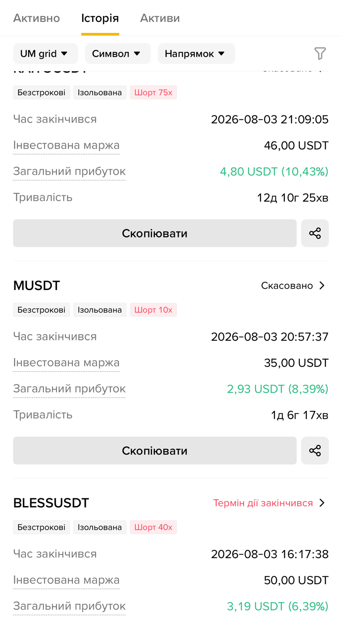Viewport: 342px width, 644px height.
Task: Select the Історія tab
Action: click(100, 18)
